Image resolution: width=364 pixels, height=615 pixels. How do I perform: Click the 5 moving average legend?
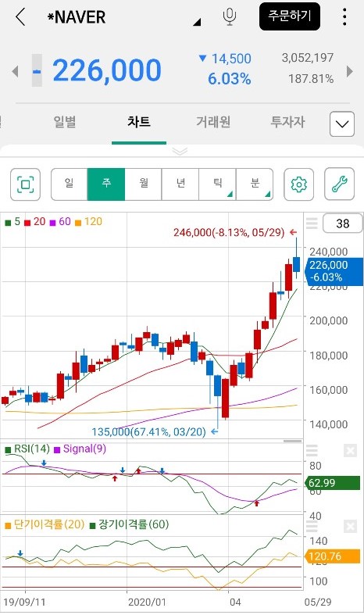[x=12, y=222]
